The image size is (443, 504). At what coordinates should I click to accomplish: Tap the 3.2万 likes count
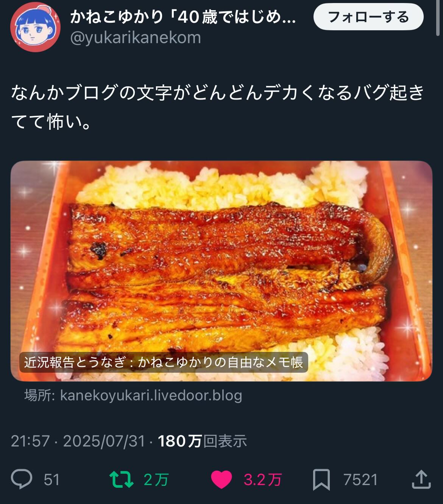(x=263, y=480)
